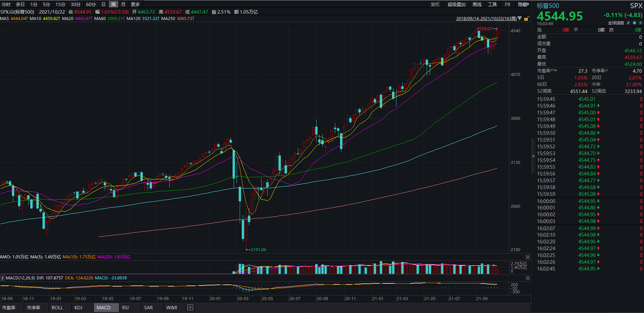Click the MA250 value 3065.73
Screen dimensions: 644x313
pyautogui.click(x=185, y=19)
